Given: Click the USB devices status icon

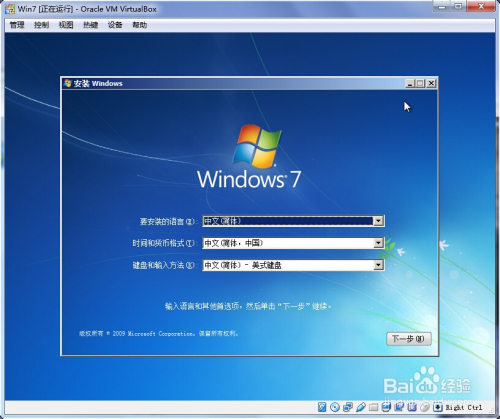Looking at the screenshot, I should pos(361,407).
